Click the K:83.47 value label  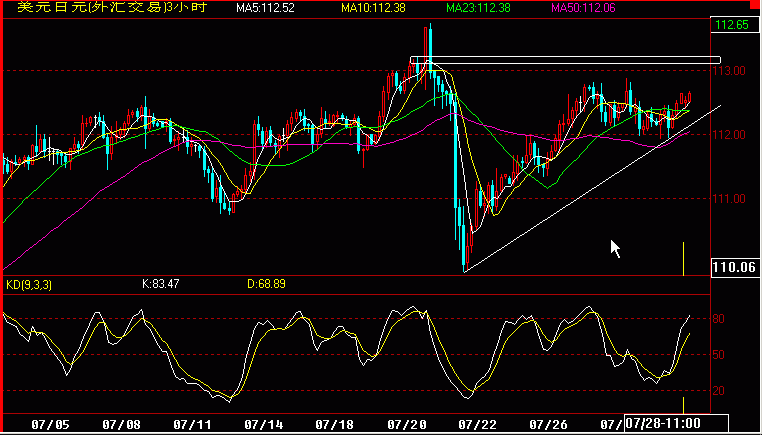160,284
